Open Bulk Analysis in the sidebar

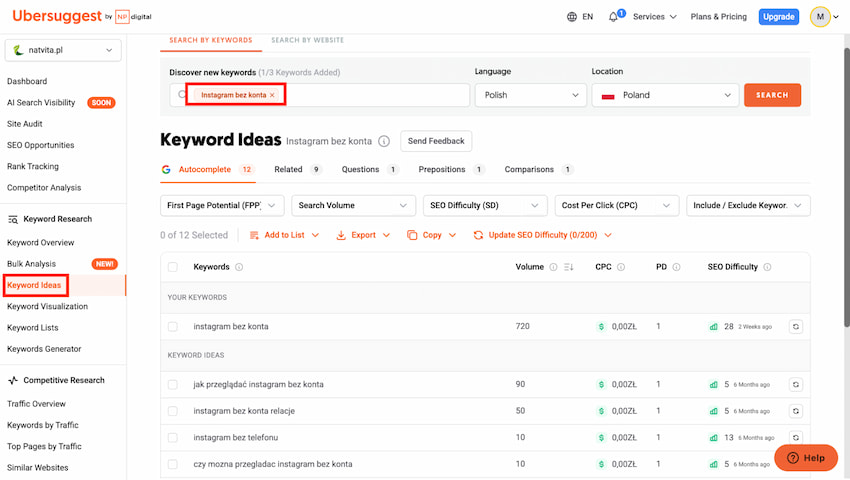[31, 264]
